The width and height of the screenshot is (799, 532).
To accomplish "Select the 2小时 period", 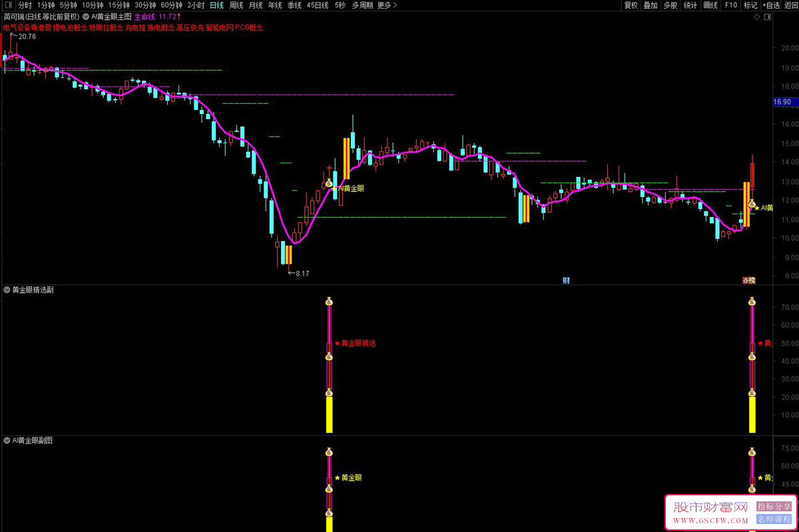I will pos(196,5).
